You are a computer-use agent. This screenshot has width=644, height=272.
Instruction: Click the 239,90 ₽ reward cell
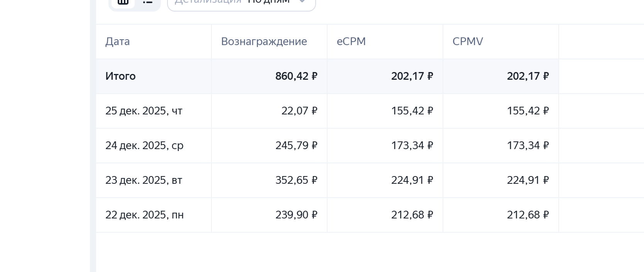click(296, 215)
